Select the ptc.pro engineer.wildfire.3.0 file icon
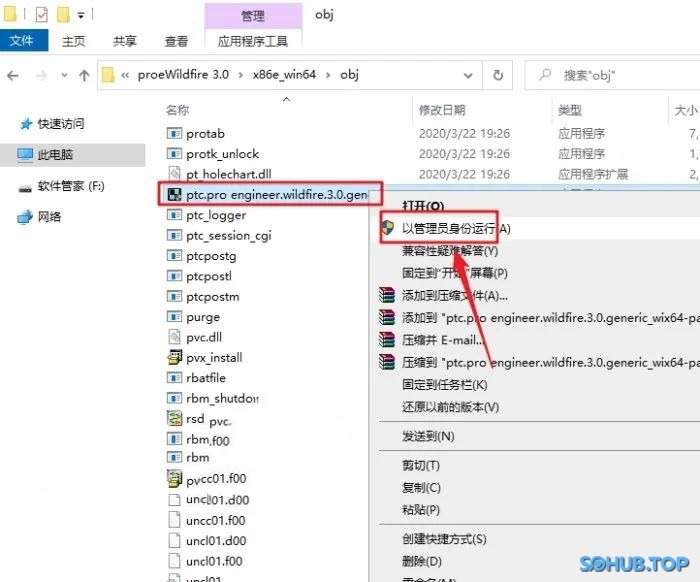 [174, 194]
